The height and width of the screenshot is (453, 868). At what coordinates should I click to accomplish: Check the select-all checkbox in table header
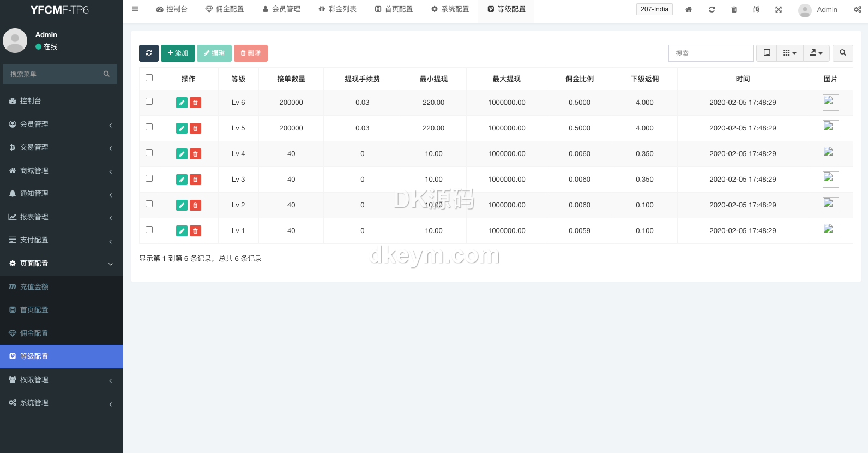click(149, 78)
